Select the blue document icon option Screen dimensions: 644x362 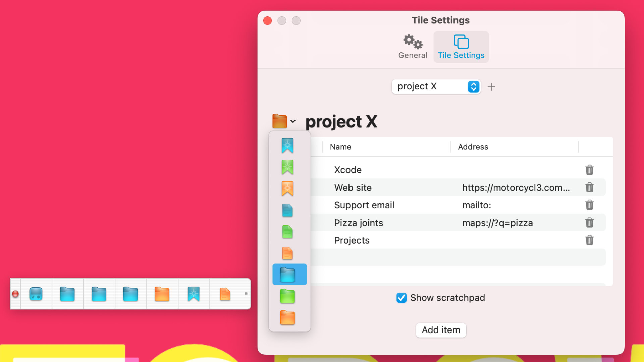coord(287,210)
